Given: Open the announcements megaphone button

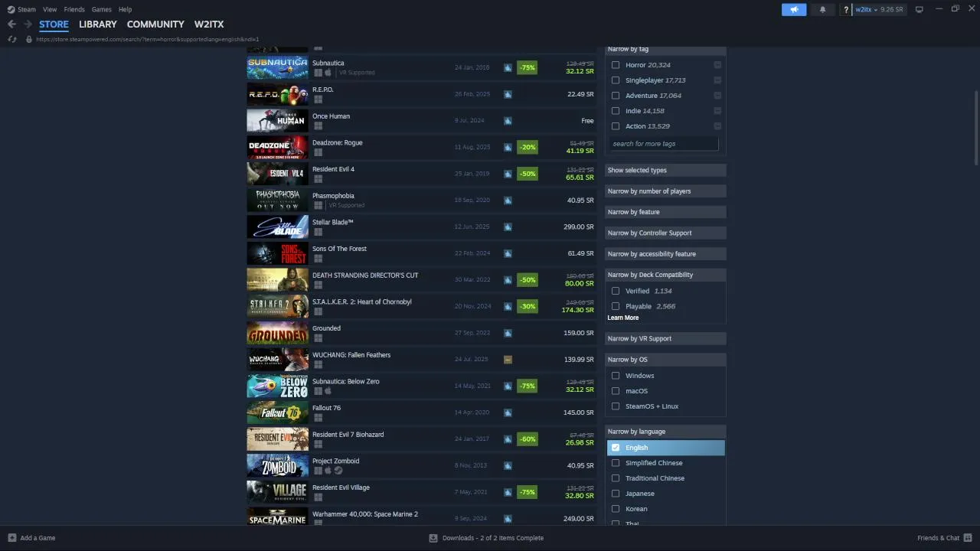Looking at the screenshot, I should 794,9.
